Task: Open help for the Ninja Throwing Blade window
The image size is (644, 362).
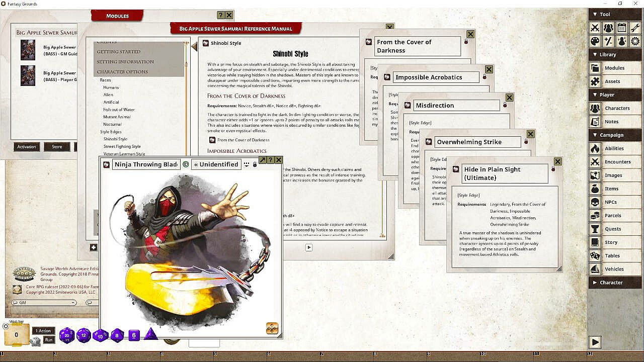Action: click(x=271, y=160)
